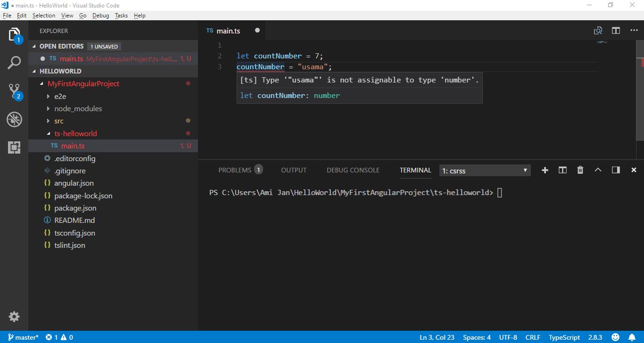This screenshot has height=343, width=644.
Task: Open package-lock.json file
Action: pyautogui.click(x=113, y=196)
